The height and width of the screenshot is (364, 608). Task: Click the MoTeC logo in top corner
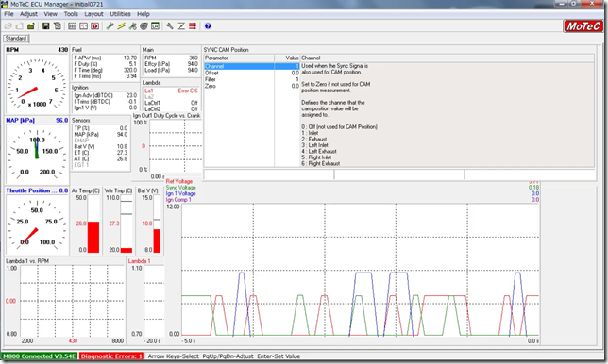click(583, 26)
